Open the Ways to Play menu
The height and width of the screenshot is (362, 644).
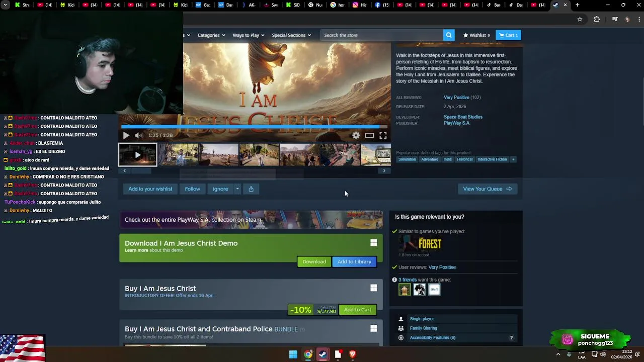pyautogui.click(x=248, y=35)
